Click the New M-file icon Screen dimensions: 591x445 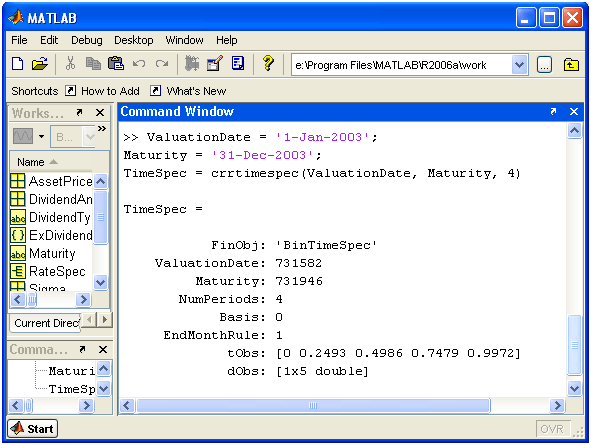click(18, 64)
